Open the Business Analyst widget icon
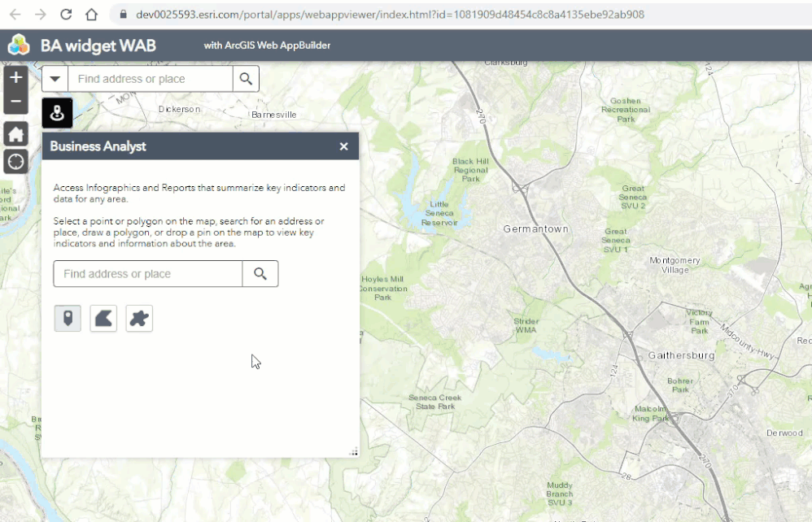This screenshot has height=522, width=812. (x=57, y=113)
